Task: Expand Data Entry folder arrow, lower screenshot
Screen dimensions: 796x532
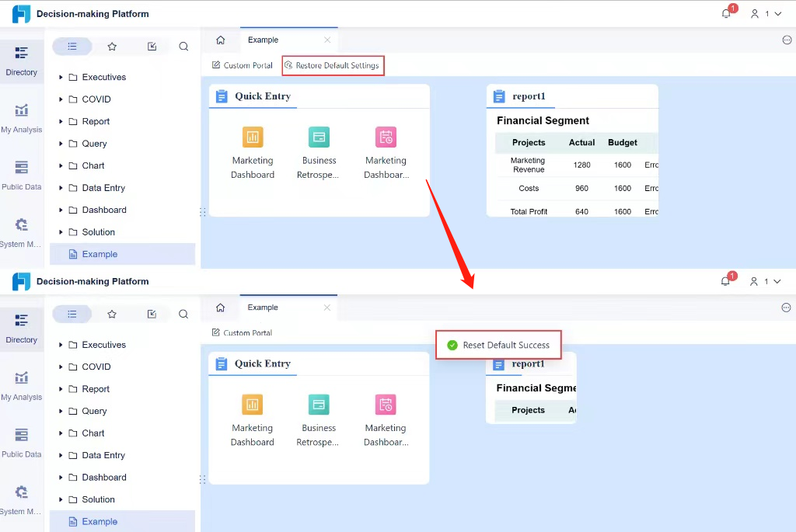Action: tap(61, 455)
